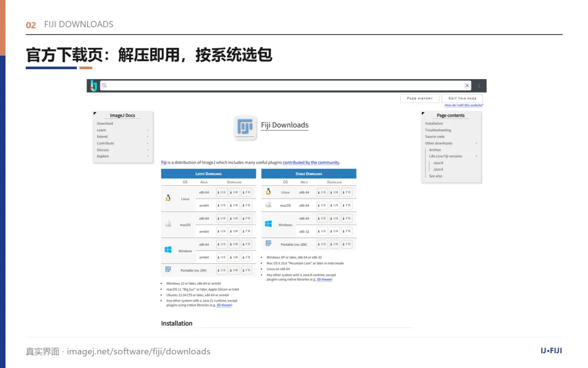Collapse the ImageJ Docs panel corner triangle
The width and height of the screenshot is (588, 368).
click(x=95, y=113)
